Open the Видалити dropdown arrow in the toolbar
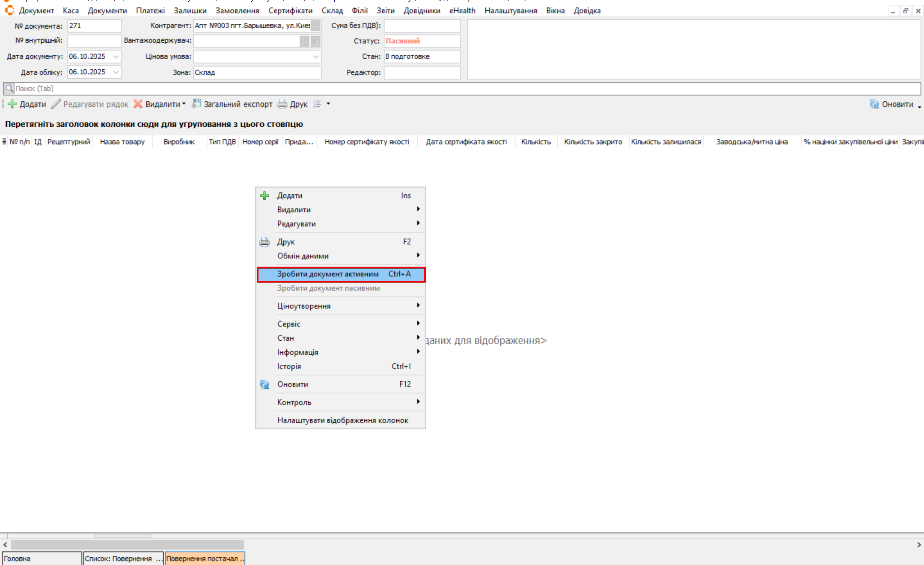This screenshot has height=565, width=924. [184, 104]
